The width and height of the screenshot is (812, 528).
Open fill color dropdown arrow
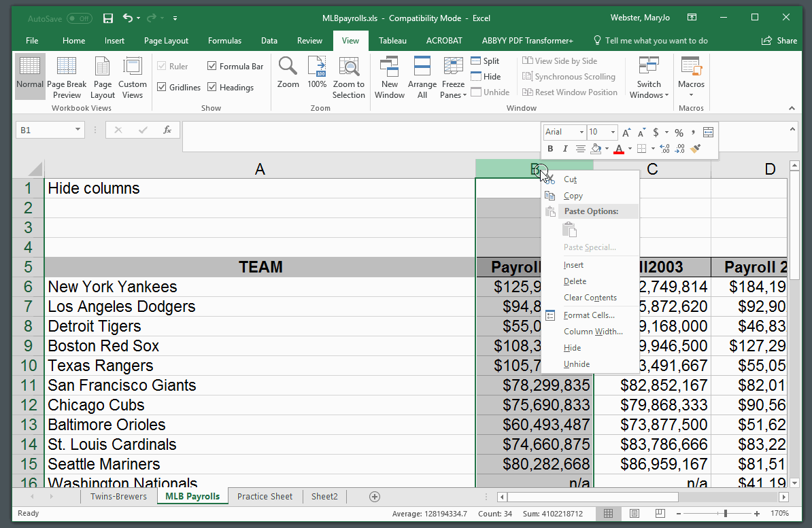(607, 149)
